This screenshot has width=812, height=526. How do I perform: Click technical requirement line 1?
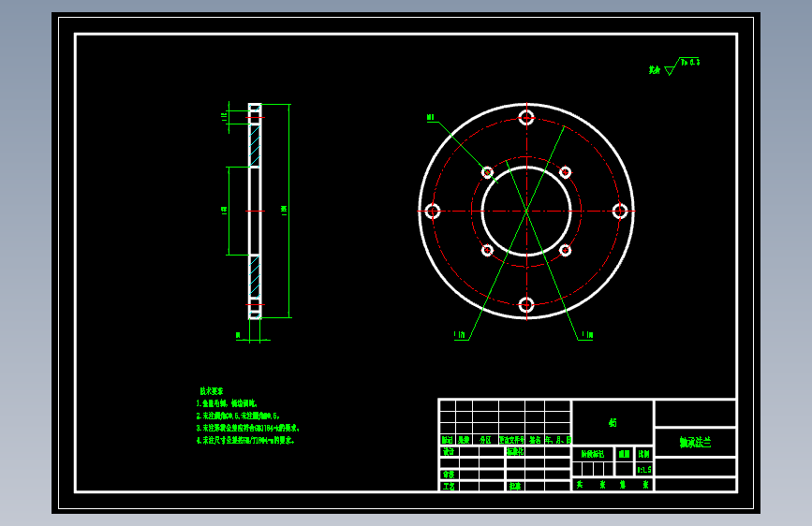pos(227,403)
